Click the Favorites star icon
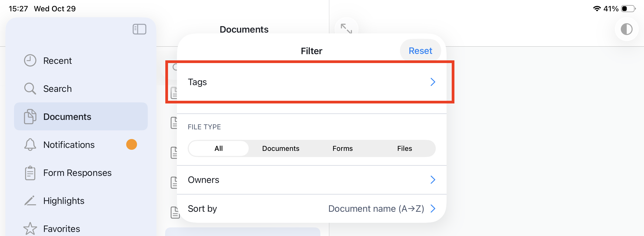644x236 pixels. (x=30, y=229)
